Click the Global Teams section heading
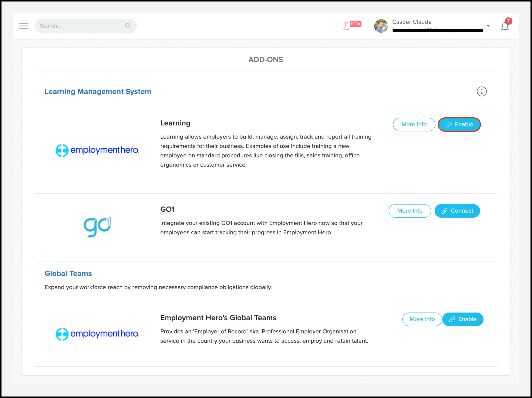 pyautogui.click(x=68, y=273)
